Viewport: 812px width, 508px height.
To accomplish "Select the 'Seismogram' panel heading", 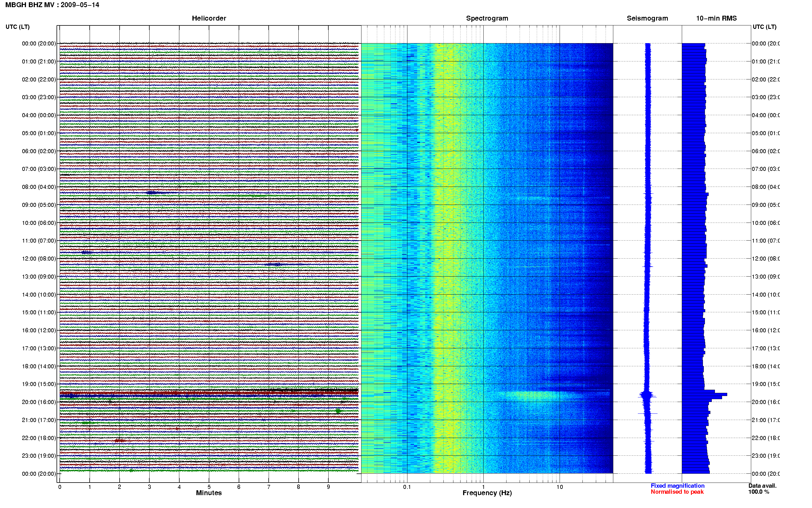I will click(648, 19).
